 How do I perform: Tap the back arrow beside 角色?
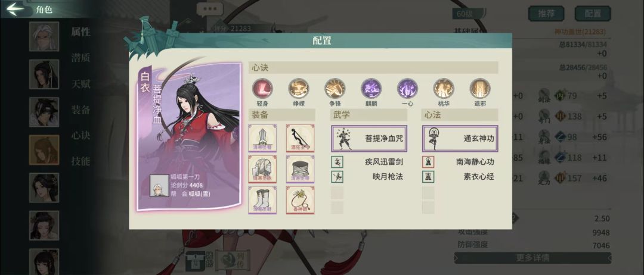pyautogui.click(x=16, y=8)
